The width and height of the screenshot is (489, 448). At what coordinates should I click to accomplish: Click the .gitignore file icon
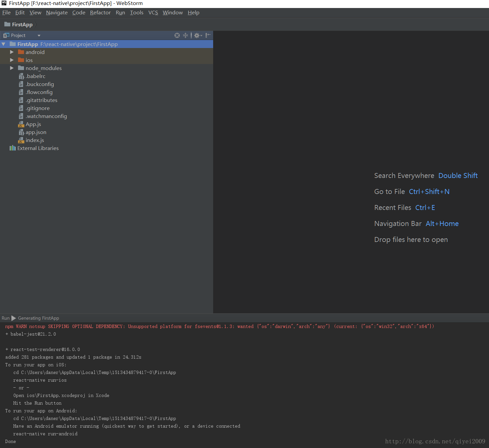pos(21,108)
